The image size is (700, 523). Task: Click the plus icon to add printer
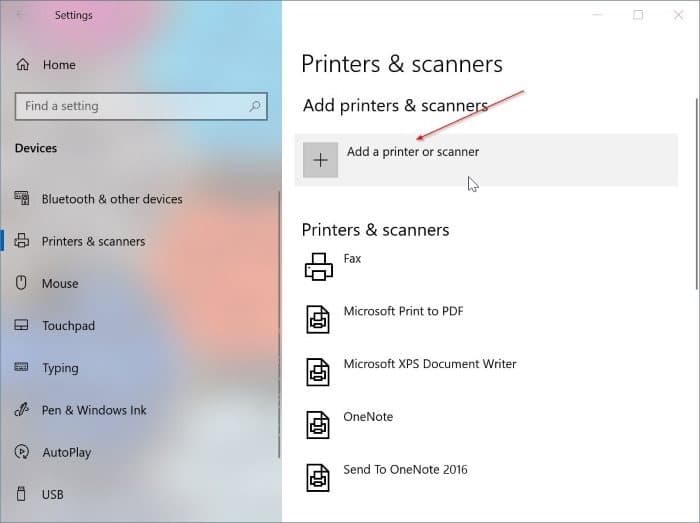click(321, 160)
